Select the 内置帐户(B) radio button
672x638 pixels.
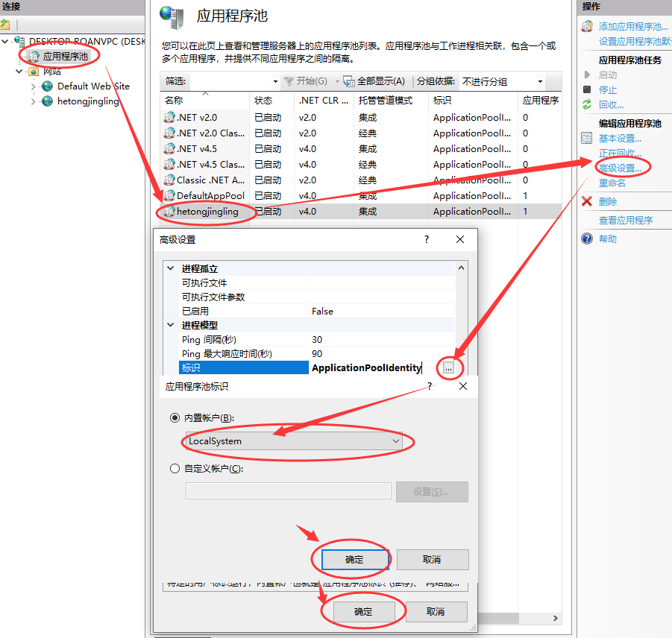[x=175, y=418]
